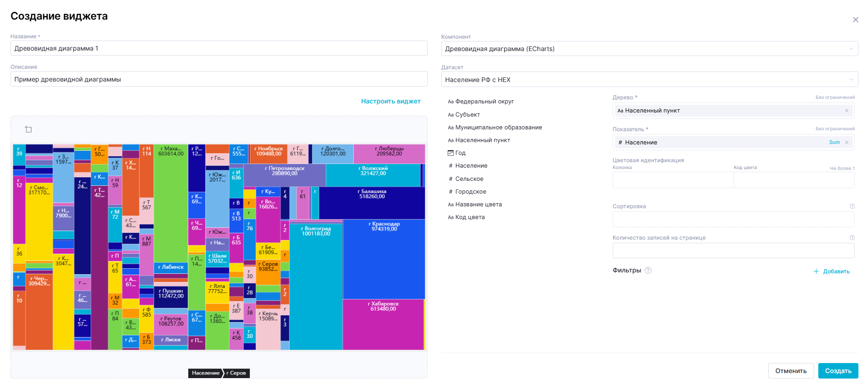Open help icon next to Количество записей на странице

click(x=852, y=238)
